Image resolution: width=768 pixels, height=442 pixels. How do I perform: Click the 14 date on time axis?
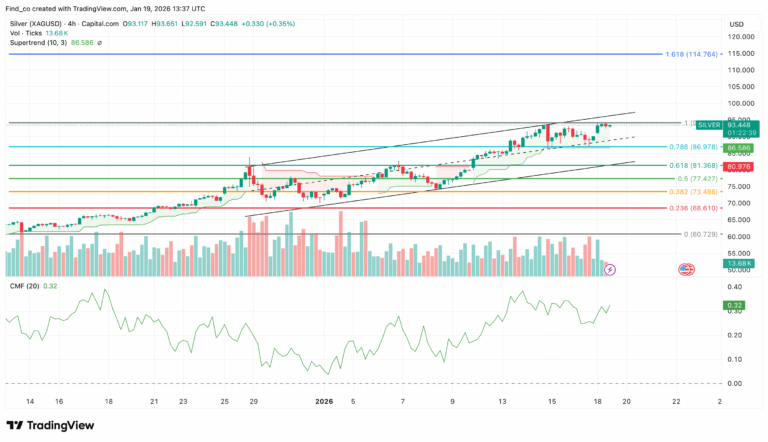point(30,401)
